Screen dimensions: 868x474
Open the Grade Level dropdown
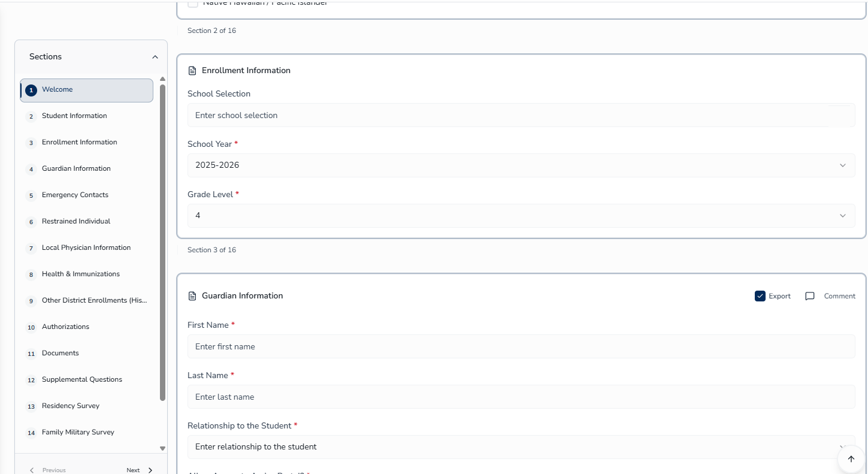521,216
